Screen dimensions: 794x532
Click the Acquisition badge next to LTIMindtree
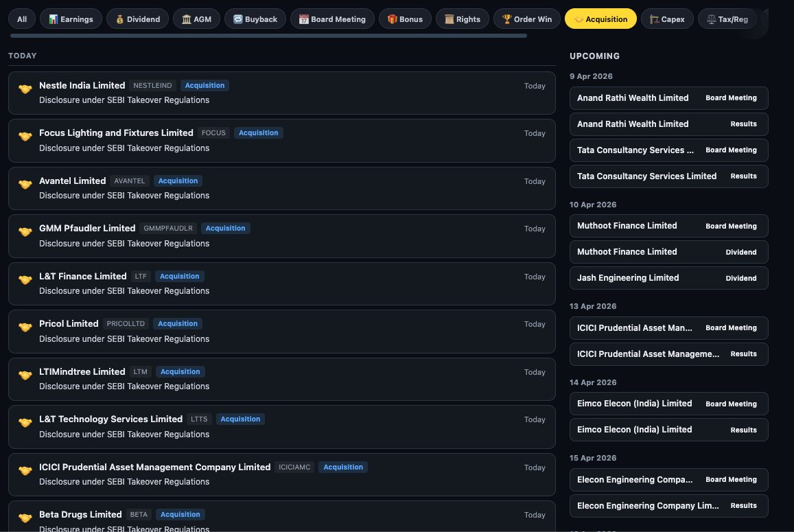point(180,371)
